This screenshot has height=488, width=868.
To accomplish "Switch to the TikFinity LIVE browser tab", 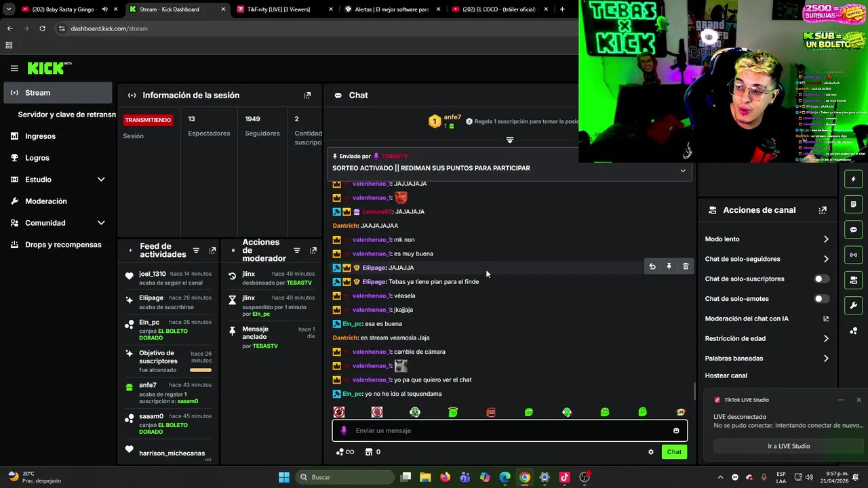I will (x=285, y=9).
